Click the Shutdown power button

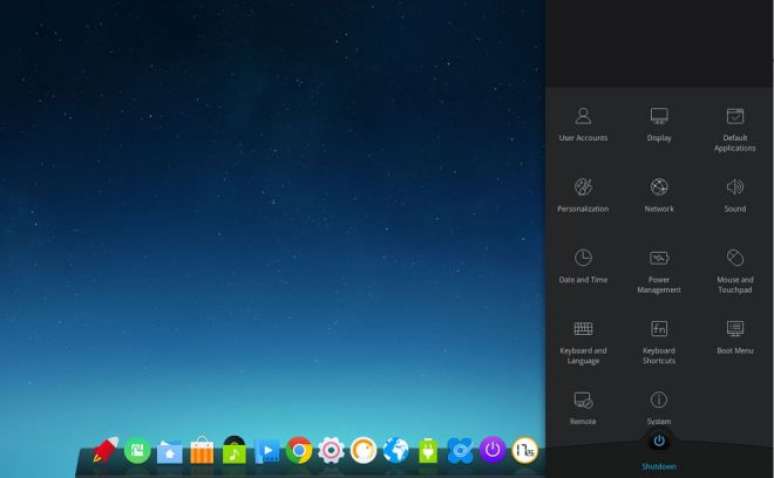tap(659, 441)
